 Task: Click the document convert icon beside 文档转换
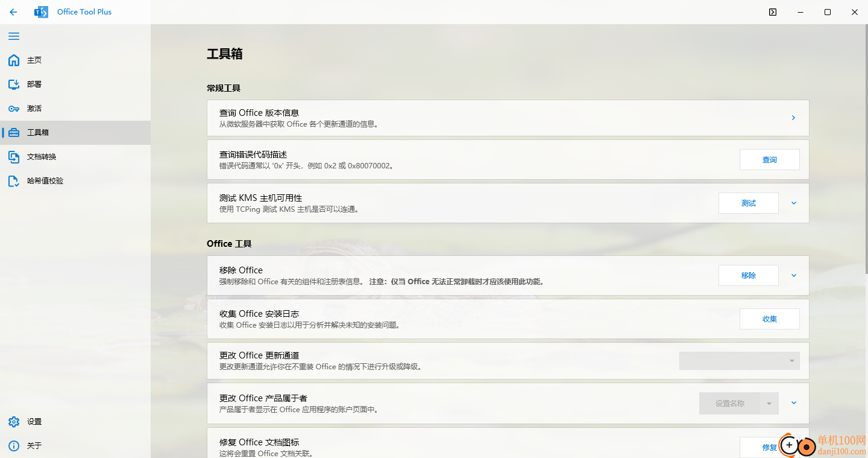[14, 157]
